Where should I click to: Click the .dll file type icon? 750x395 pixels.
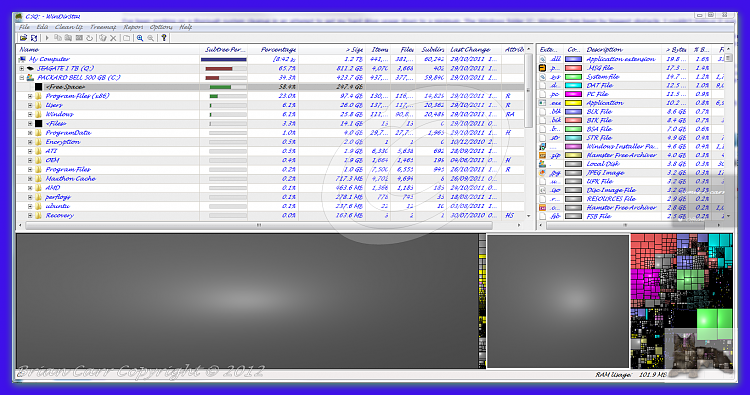point(543,59)
